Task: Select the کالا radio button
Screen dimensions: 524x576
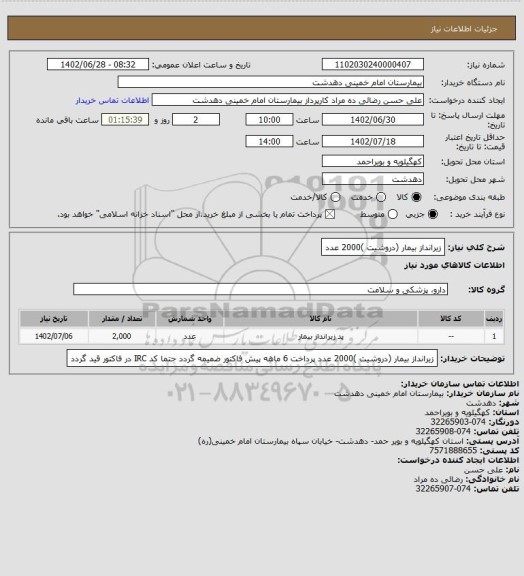Action: point(416,197)
